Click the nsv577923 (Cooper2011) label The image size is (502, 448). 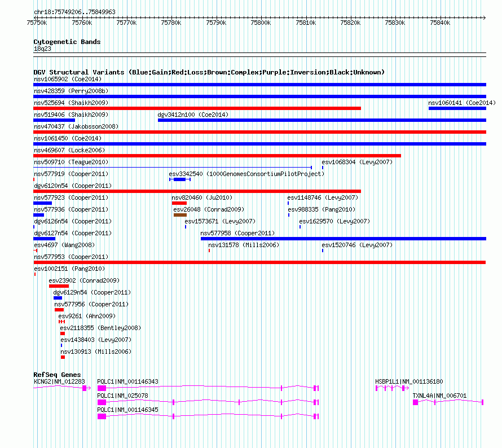point(71,197)
